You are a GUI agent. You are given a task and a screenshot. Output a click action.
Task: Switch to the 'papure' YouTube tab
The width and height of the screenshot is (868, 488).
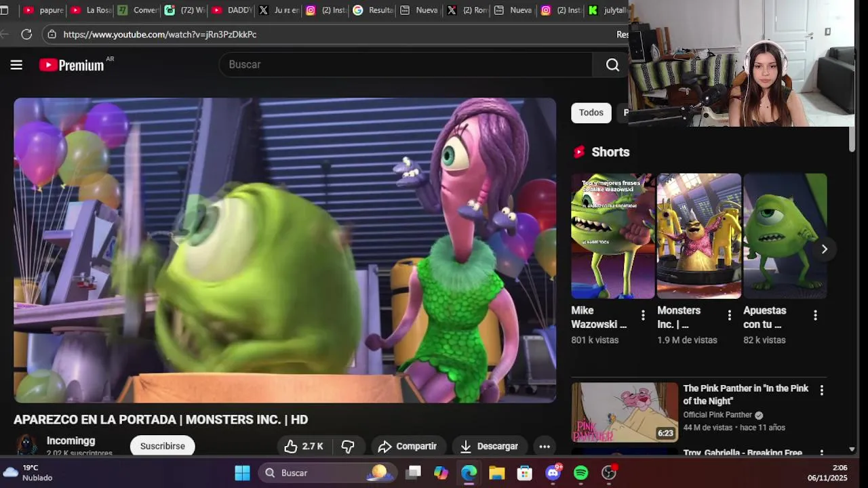[x=43, y=10]
